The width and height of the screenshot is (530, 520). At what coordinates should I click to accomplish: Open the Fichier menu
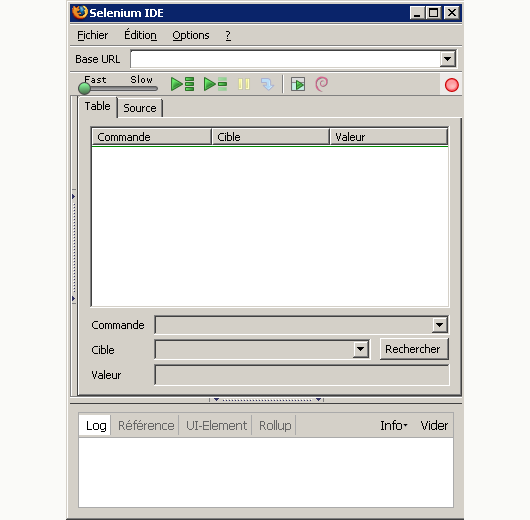click(x=92, y=35)
